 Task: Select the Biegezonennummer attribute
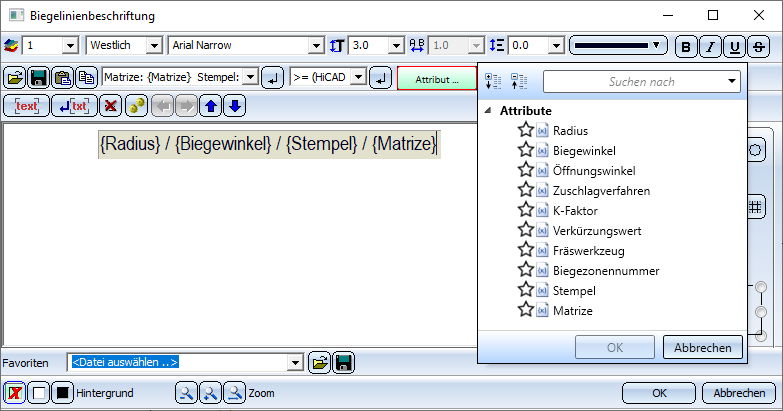point(606,271)
